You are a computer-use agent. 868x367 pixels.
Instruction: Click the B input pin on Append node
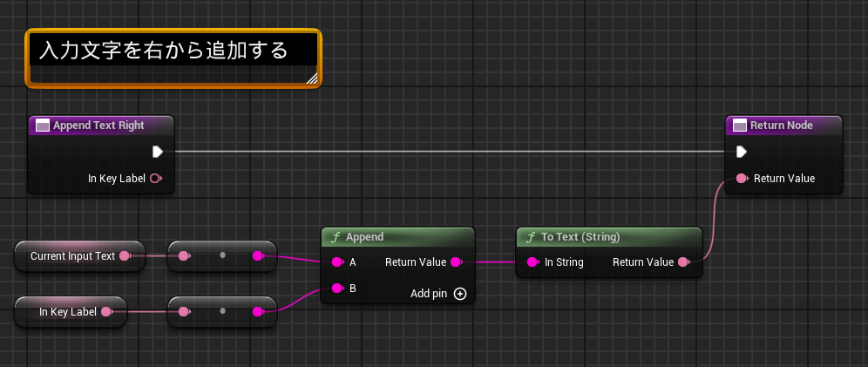[337, 288]
